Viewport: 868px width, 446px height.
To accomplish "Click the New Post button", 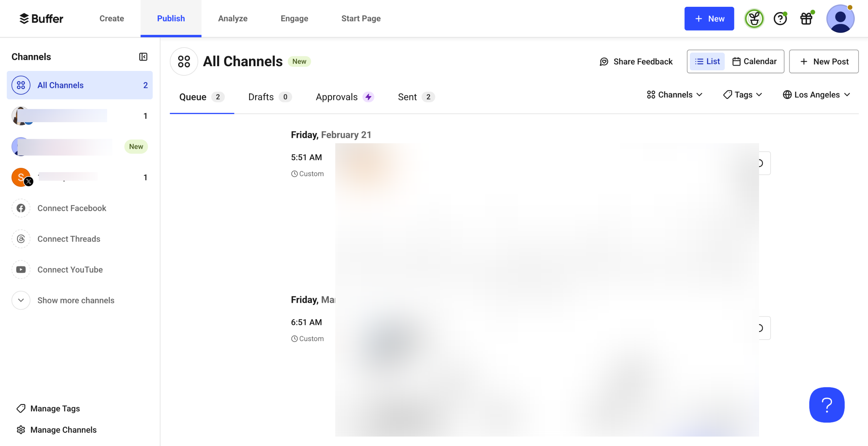I will 824,61.
